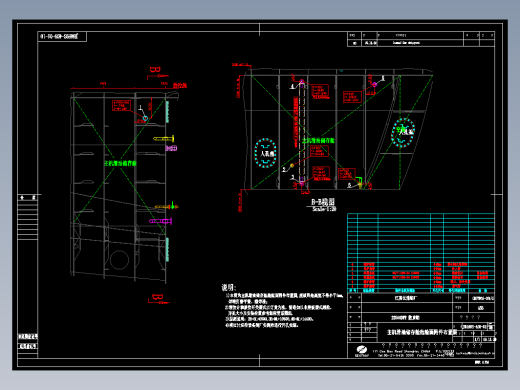Select green tank label in left elevation view
This screenshot has width=520, height=390.
click(x=120, y=163)
